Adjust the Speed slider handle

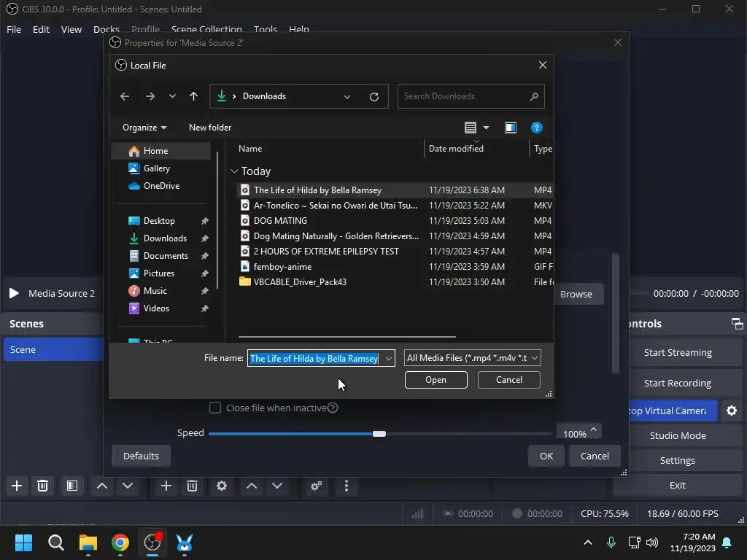click(x=379, y=434)
